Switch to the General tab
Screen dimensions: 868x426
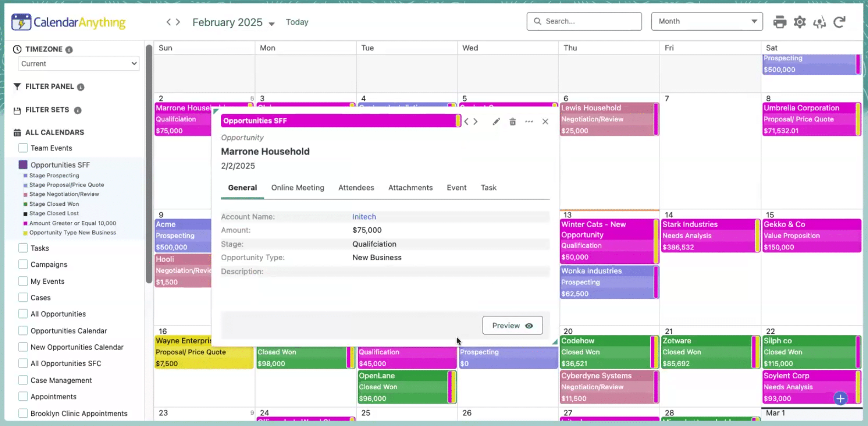[x=242, y=188]
